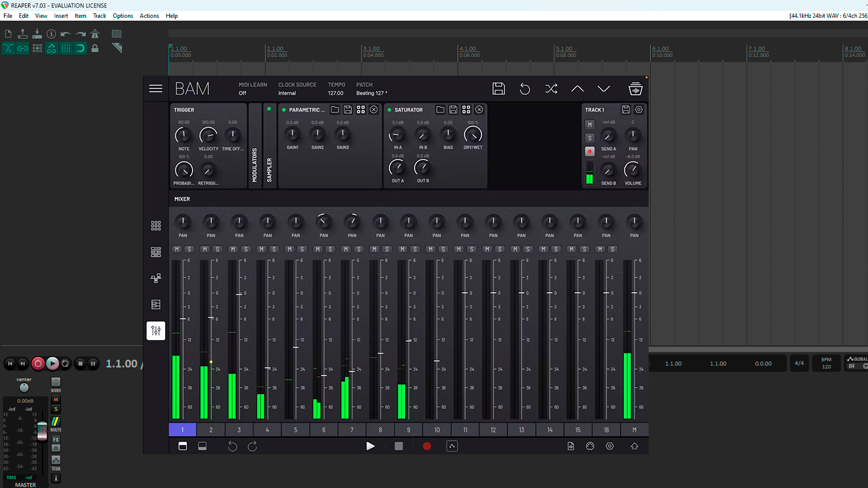This screenshot has height=488, width=868.
Task: Solo channel 2 in BAM mixer
Action: (217, 249)
